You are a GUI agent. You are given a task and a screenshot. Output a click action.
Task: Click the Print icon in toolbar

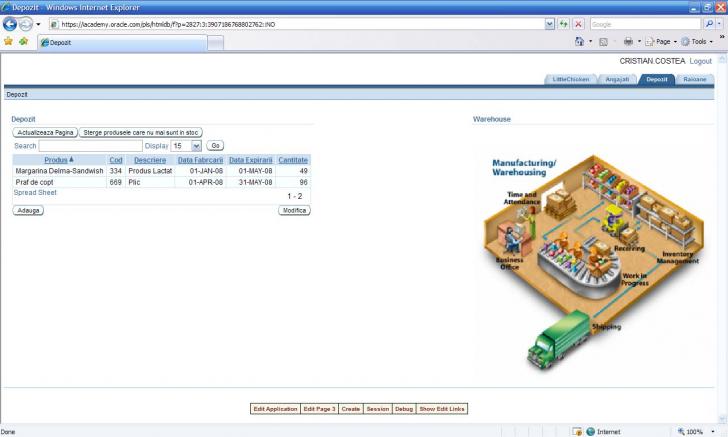[628, 42]
